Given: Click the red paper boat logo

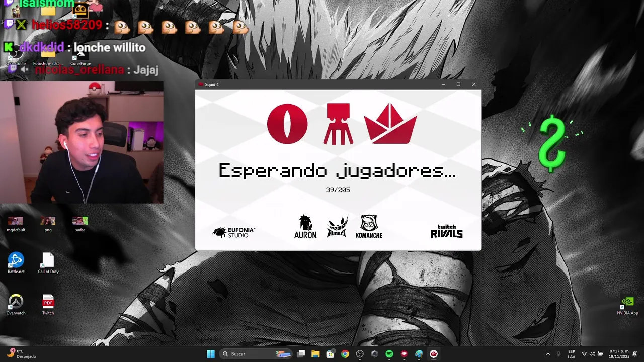Looking at the screenshot, I should tap(390, 124).
